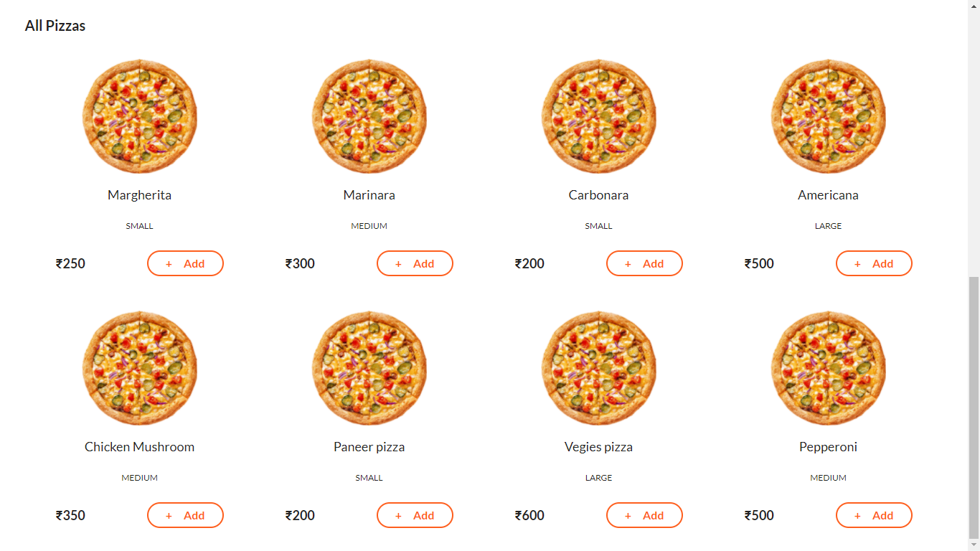View the Marinara pizza photo
Screen dimensions: 980x551
(x=369, y=116)
